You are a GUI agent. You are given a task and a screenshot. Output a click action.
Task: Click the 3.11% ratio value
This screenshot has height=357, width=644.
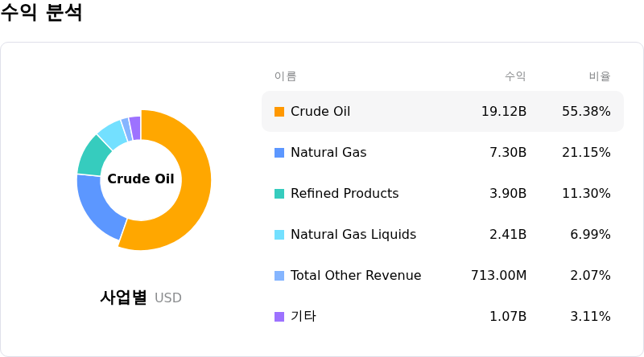[590, 316]
